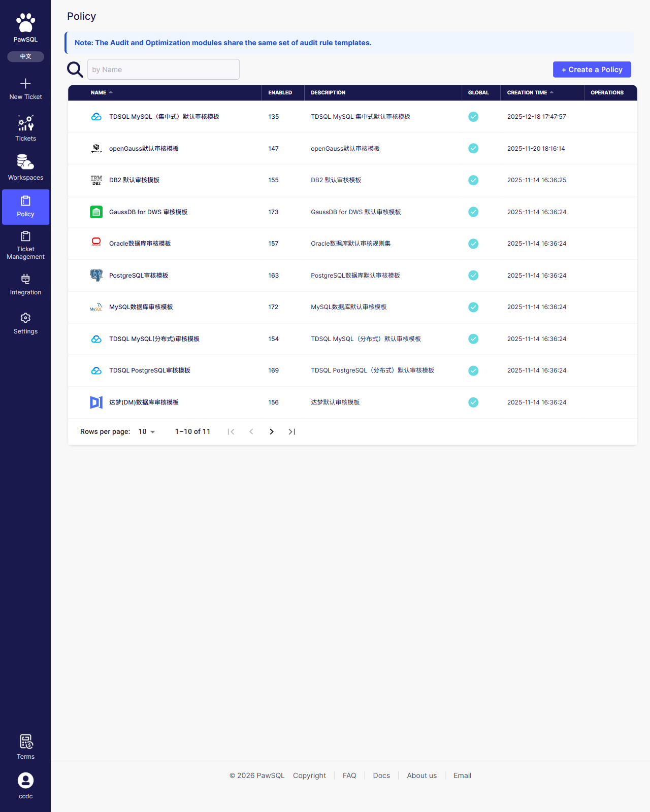The width and height of the screenshot is (650, 812).
Task: Focus the by Name search field
Action: [164, 70]
